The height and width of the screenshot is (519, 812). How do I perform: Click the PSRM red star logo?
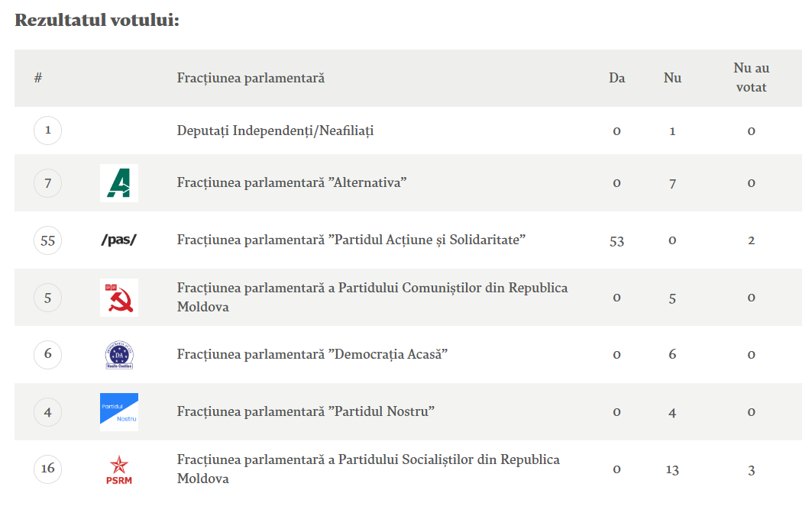pyautogui.click(x=118, y=469)
